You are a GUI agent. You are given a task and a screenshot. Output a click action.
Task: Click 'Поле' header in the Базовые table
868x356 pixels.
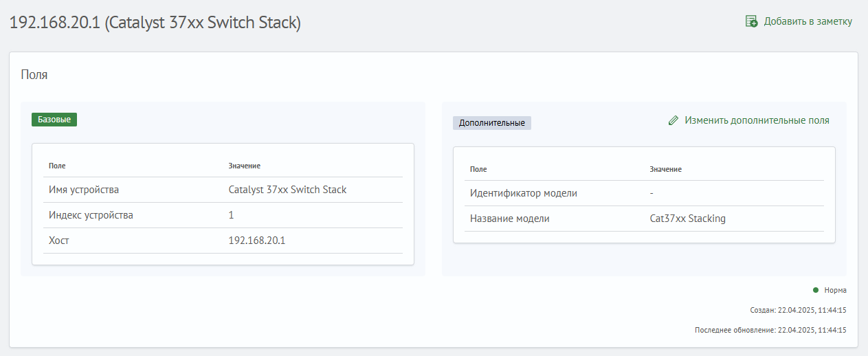[57, 166]
